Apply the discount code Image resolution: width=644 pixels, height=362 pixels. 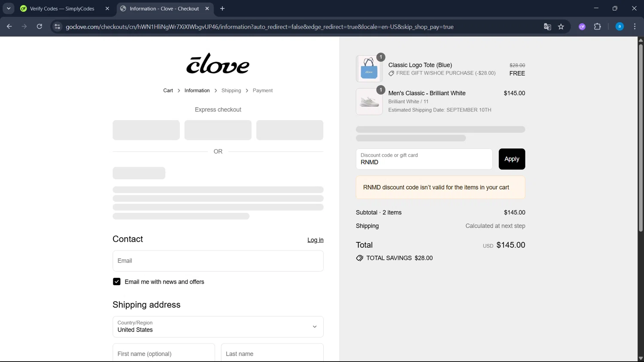point(512,159)
